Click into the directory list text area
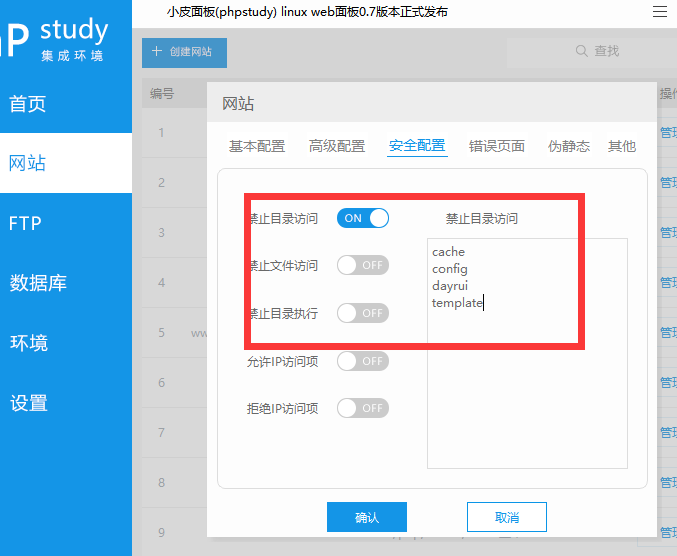This screenshot has width=677, height=556. pos(527,353)
